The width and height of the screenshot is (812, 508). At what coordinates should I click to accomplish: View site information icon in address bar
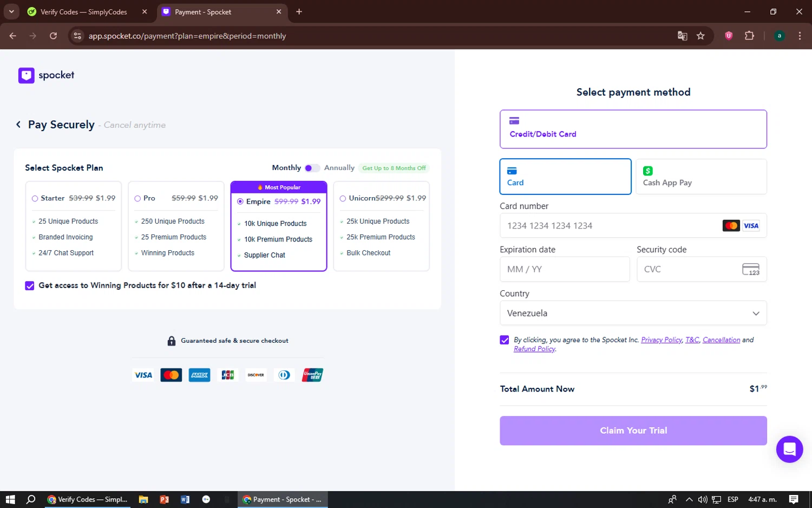pyautogui.click(x=77, y=36)
